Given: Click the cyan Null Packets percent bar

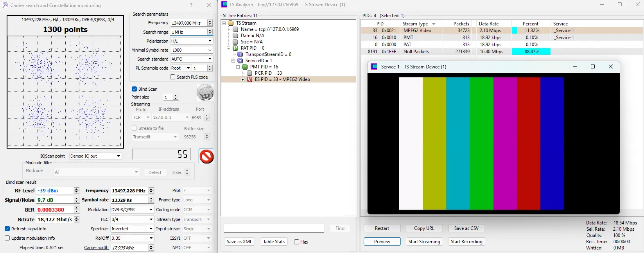Looking at the screenshot, I should (x=532, y=52).
